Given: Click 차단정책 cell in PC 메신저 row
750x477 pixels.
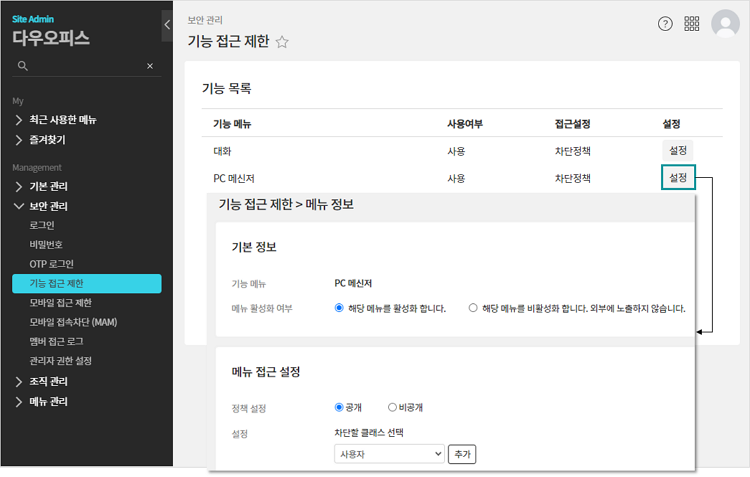Looking at the screenshot, I should click(x=573, y=178).
